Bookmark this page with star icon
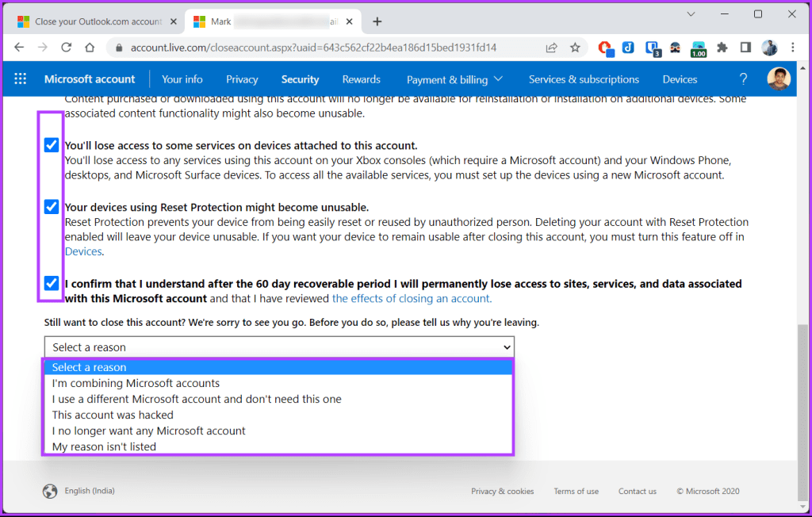812x517 pixels. tap(575, 48)
